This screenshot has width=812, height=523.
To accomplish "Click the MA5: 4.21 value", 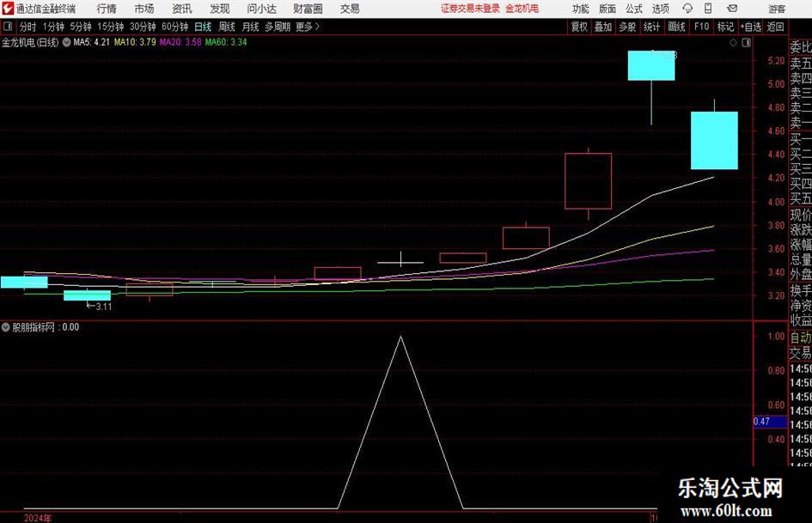I will click(92, 42).
